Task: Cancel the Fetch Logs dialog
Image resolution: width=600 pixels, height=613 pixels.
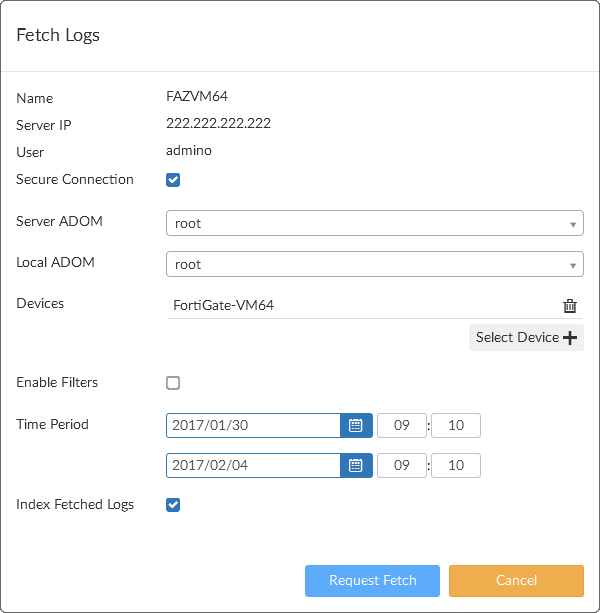Action: [516, 580]
